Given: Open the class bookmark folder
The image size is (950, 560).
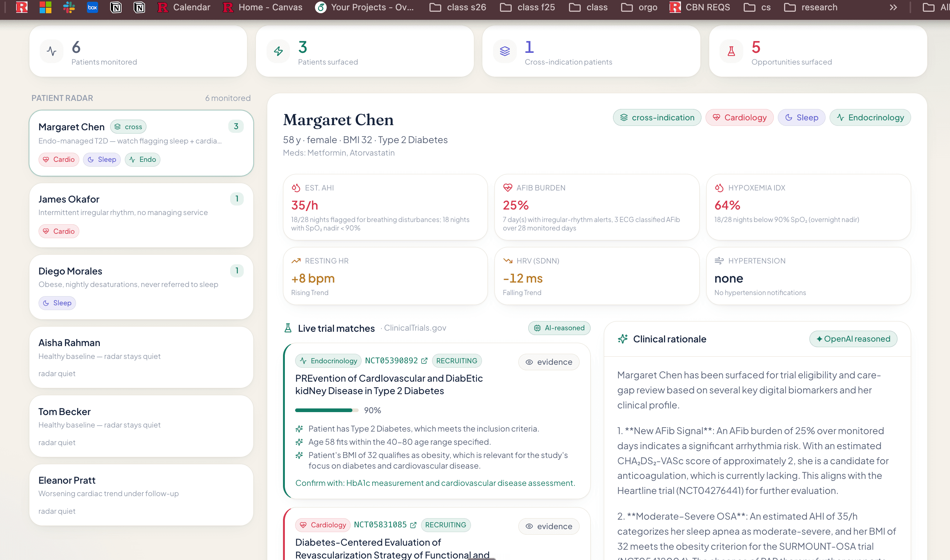Looking at the screenshot, I should click(x=588, y=7).
